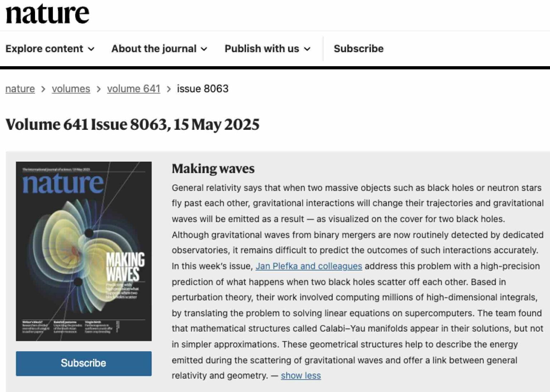Image resolution: width=550 pixels, height=392 pixels.
Task: Open the Making Waves cover image
Action: pos(83,251)
